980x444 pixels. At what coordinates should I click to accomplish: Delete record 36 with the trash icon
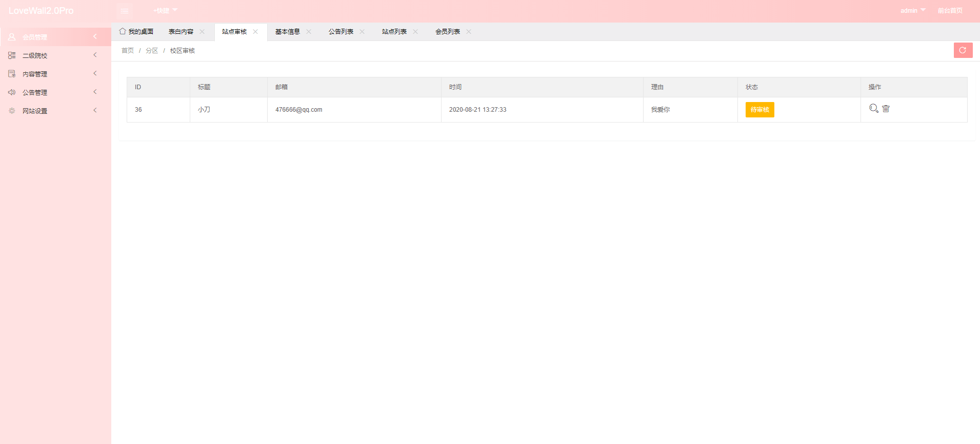click(886, 108)
